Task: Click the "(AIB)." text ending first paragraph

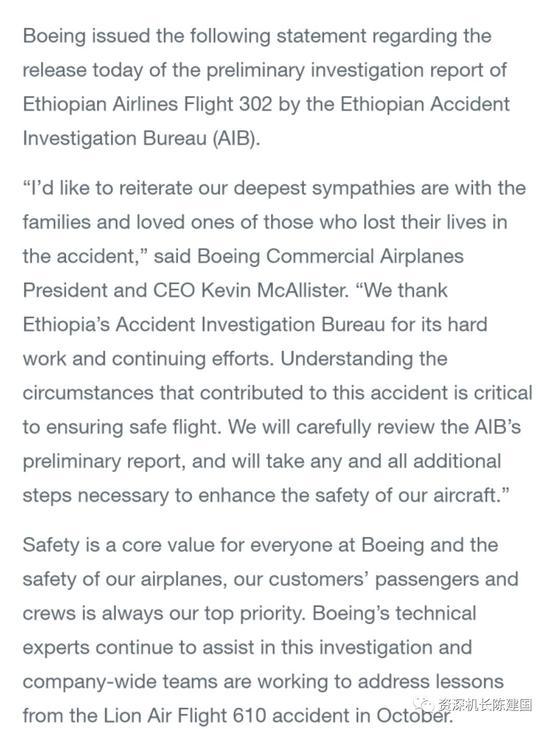Action: click(236, 139)
